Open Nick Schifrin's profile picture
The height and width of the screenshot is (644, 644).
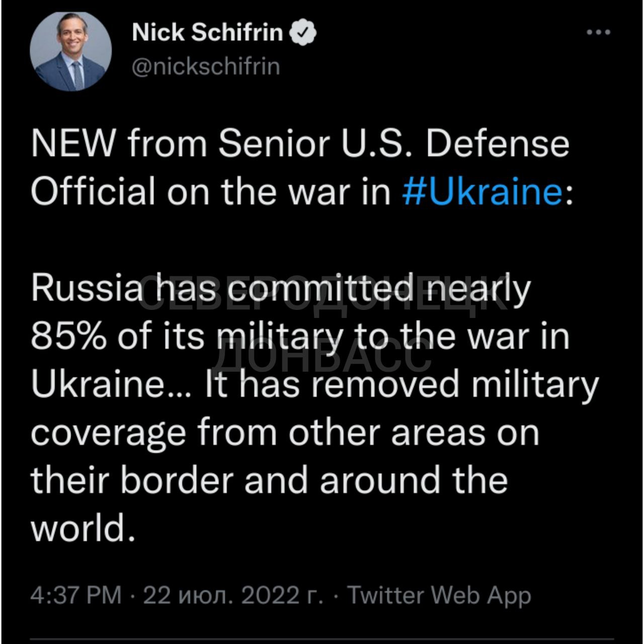point(71,51)
